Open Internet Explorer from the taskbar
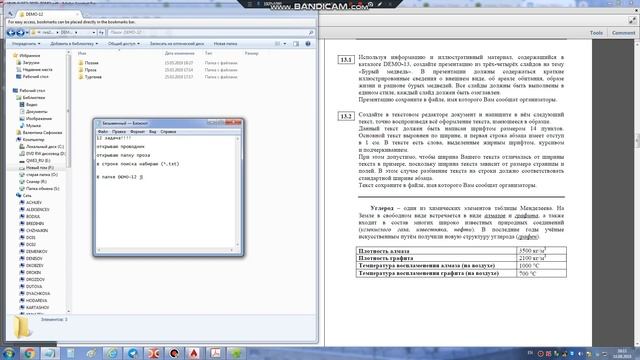This screenshot has width=640, height=360. coord(112,353)
